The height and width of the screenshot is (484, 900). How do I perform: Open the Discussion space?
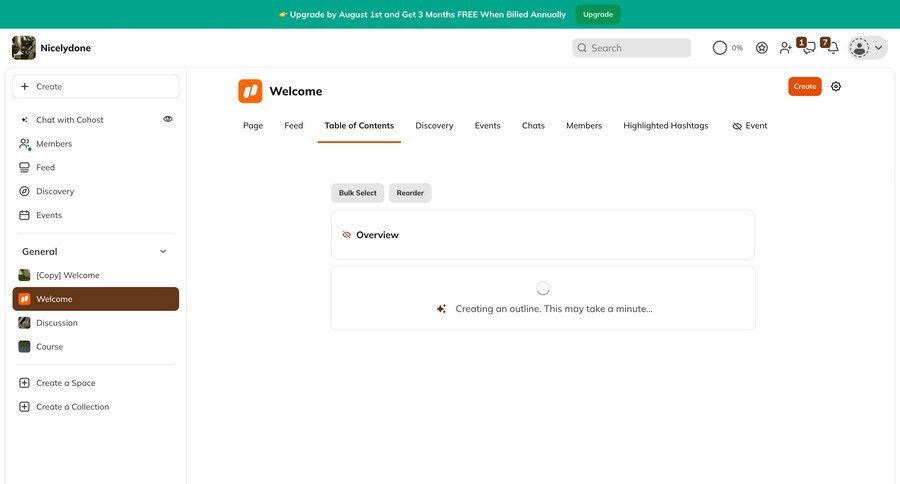(95, 323)
